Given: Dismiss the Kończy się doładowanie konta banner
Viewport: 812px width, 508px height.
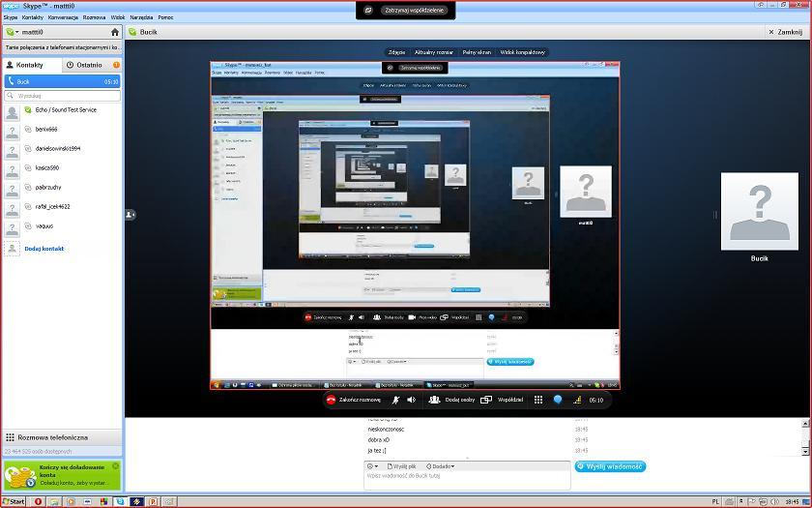Looking at the screenshot, I should click(115, 466).
